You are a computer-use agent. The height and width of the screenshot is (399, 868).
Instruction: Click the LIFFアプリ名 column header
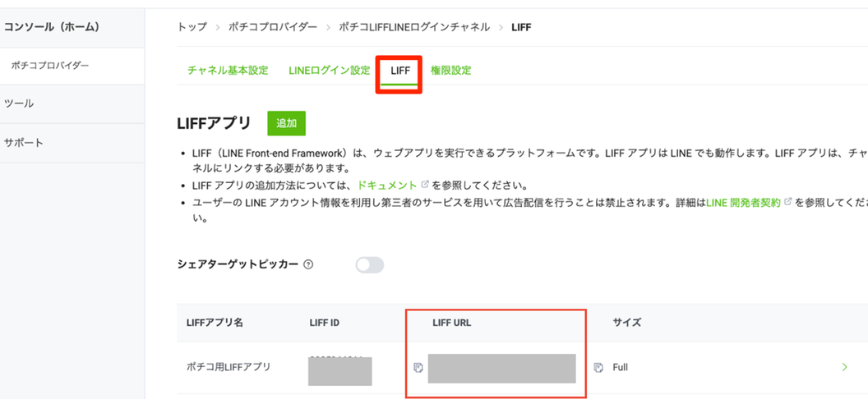pos(215,323)
